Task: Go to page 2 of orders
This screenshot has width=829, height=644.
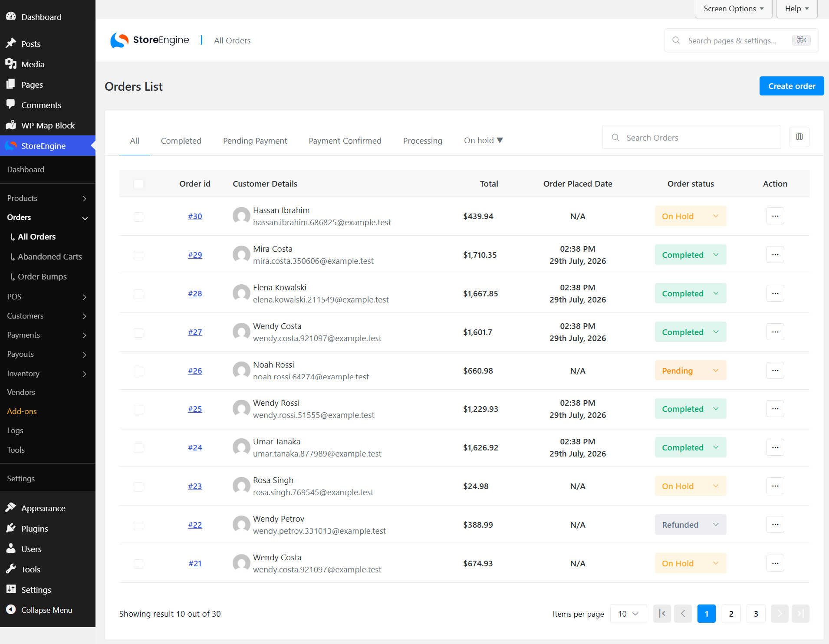Action: click(731, 614)
